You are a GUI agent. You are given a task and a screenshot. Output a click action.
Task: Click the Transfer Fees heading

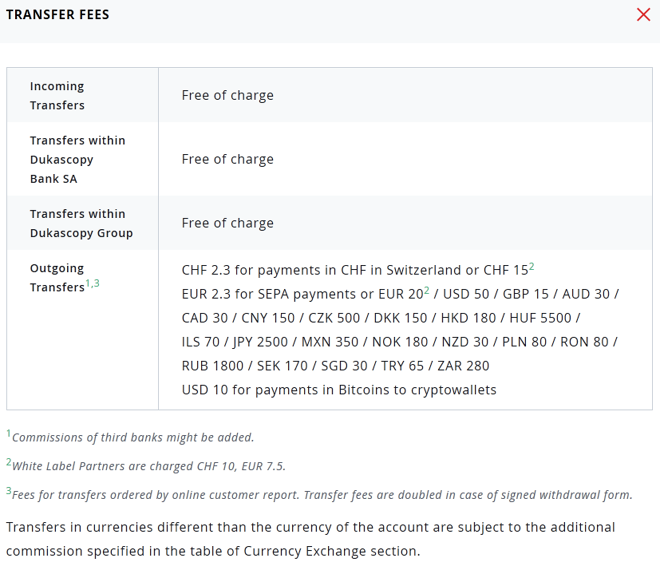58,15
